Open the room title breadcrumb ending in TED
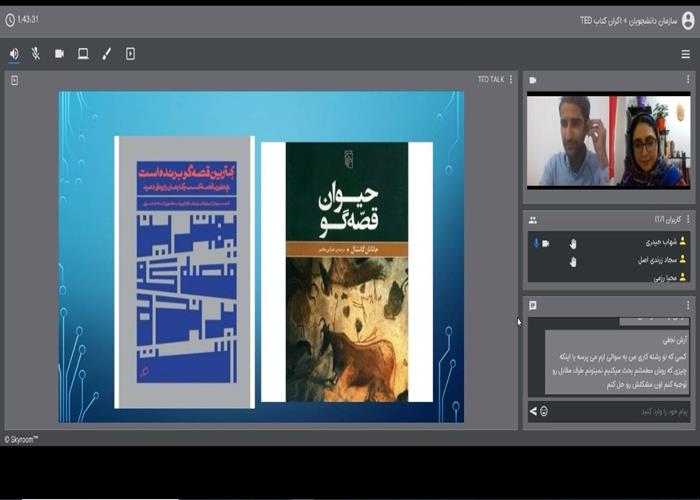The image size is (700, 500). [629, 21]
